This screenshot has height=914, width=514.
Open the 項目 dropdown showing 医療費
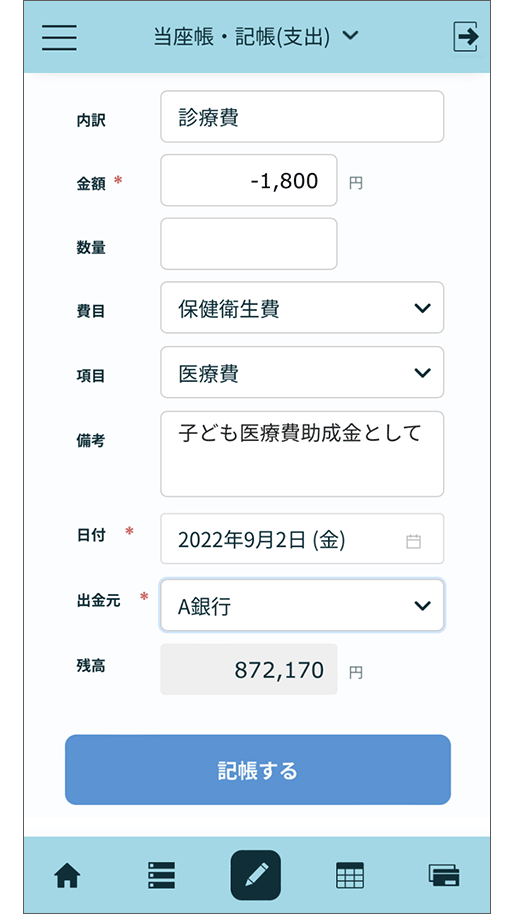click(x=302, y=372)
